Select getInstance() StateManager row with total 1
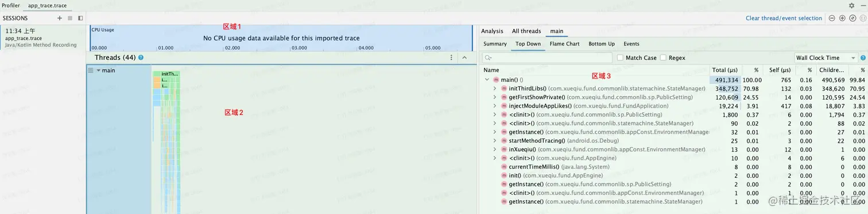868x214 pixels. 674,202
